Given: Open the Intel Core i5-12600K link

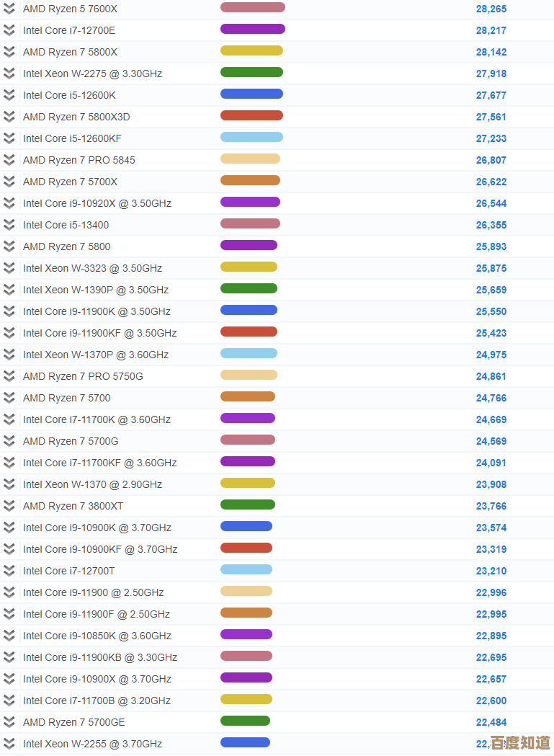Looking at the screenshot, I should 69,95.
